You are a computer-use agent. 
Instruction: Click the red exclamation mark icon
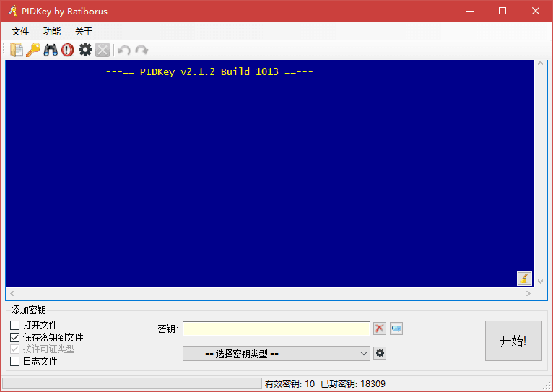pos(68,50)
